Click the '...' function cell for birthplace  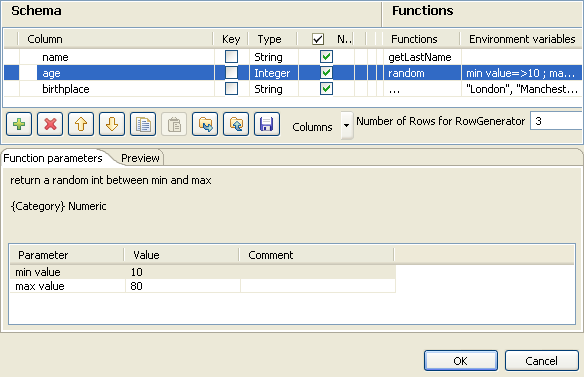[x=422, y=89]
